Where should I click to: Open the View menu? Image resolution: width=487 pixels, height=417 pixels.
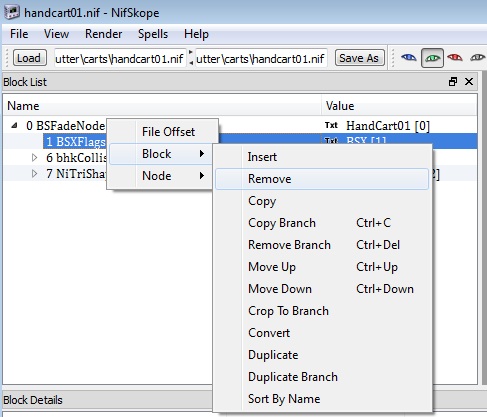[56, 34]
